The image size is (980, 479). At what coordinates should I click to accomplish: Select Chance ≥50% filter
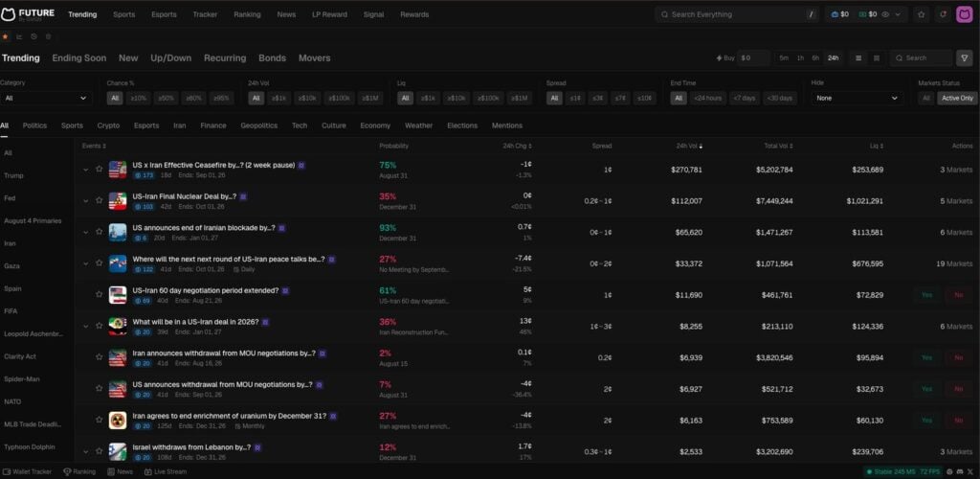(x=167, y=98)
